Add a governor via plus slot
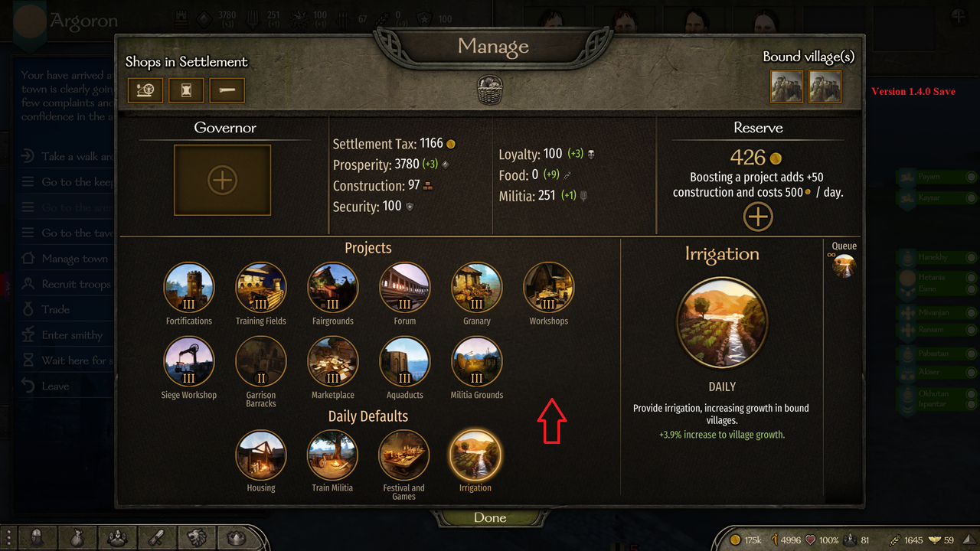 pyautogui.click(x=222, y=180)
